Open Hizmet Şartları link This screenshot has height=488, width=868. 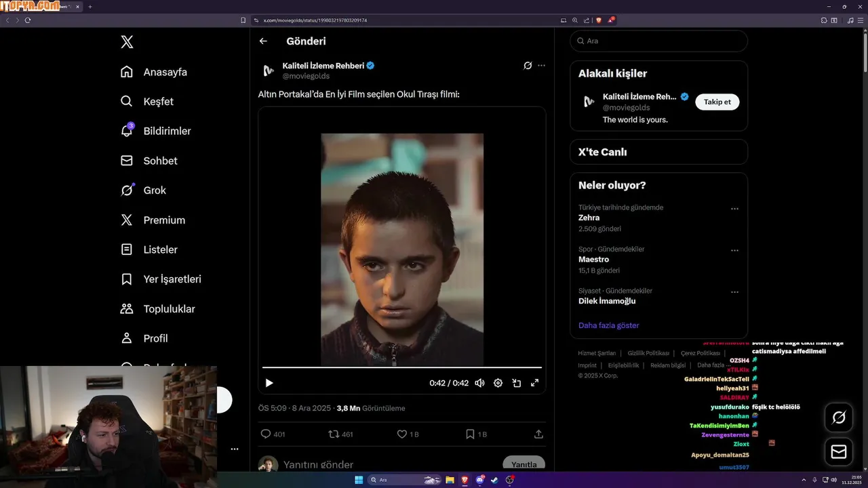tap(597, 353)
